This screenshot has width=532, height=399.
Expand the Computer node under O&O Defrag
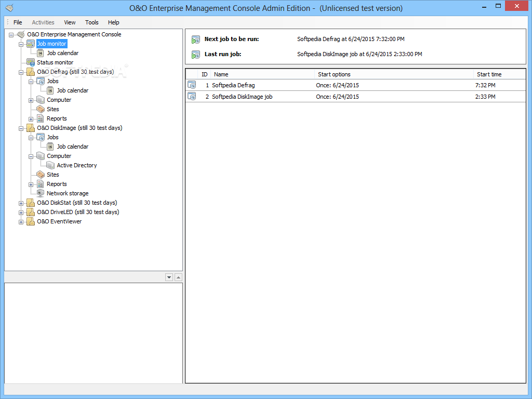tap(31, 100)
